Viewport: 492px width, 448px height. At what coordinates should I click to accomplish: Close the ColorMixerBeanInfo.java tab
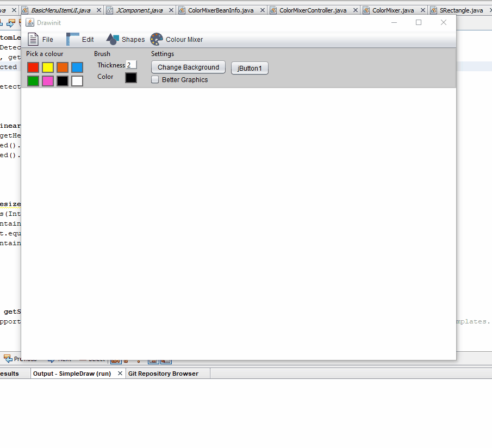pyautogui.click(x=263, y=10)
